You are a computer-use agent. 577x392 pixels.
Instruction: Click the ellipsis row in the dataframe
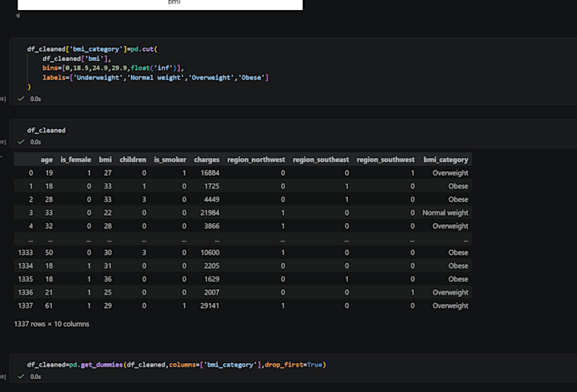coord(243,239)
